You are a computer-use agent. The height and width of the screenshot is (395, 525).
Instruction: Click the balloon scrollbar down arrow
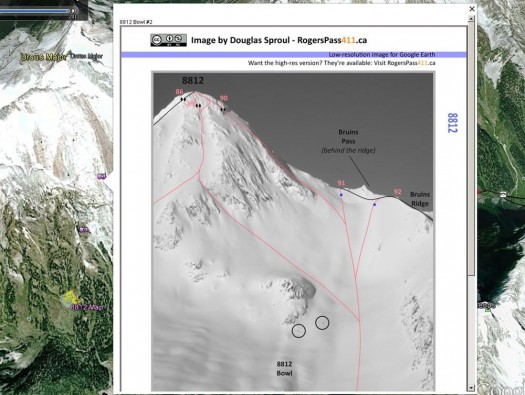pos(471,388)
